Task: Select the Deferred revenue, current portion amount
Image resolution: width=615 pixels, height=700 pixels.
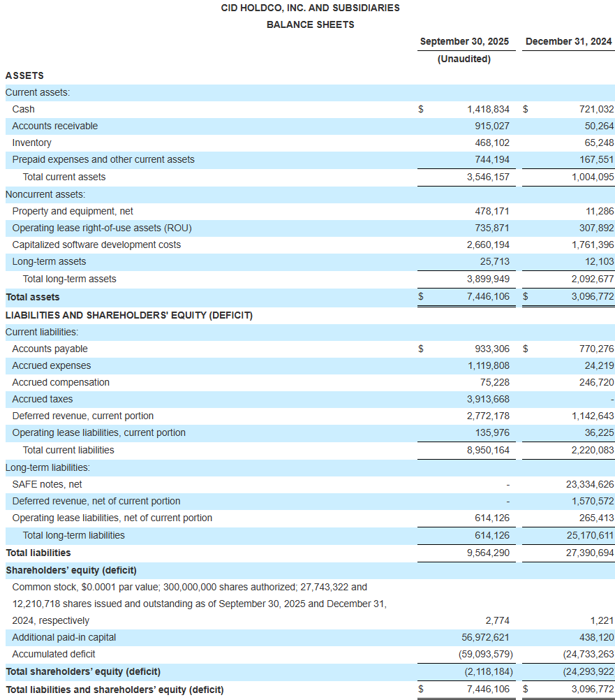Action: pos(491,416)
